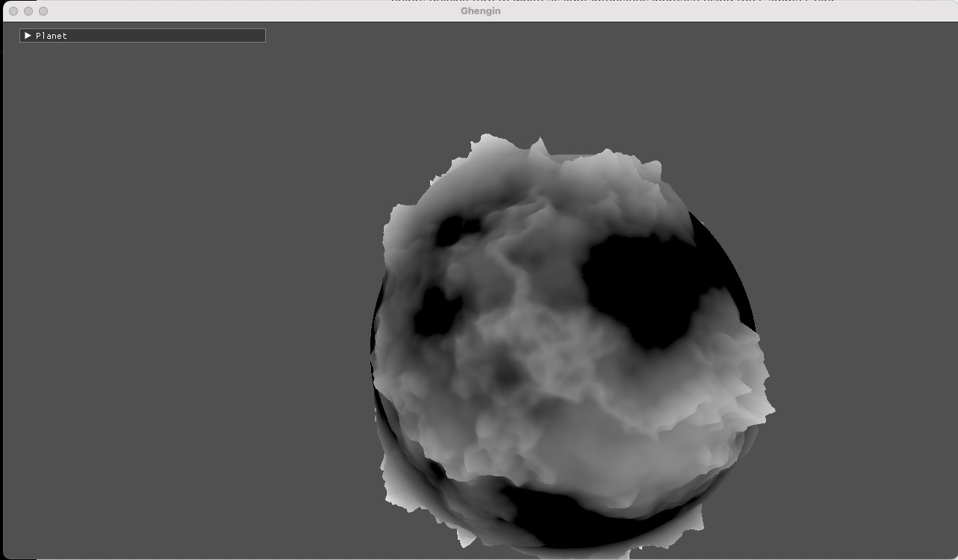Minimize the Ghengin window
Viewport: 958px width, 560px height.
[x=28, y=11]
